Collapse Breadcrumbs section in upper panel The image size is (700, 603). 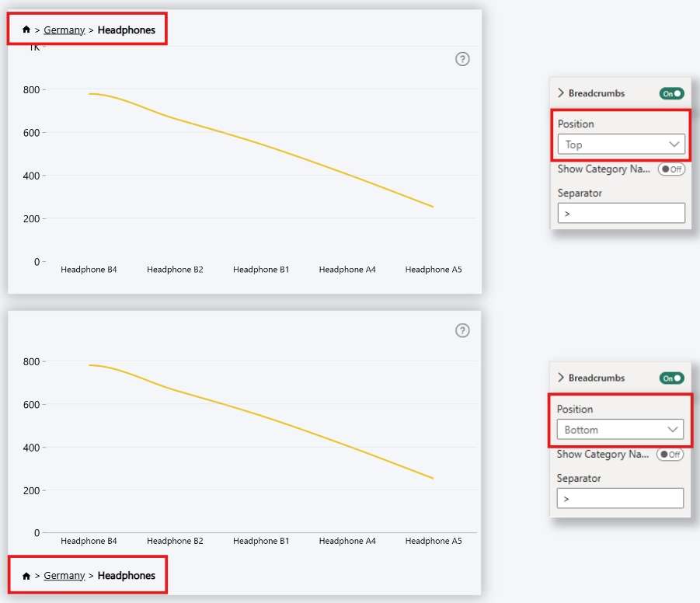pyautogui.click(x=561, y=93)
